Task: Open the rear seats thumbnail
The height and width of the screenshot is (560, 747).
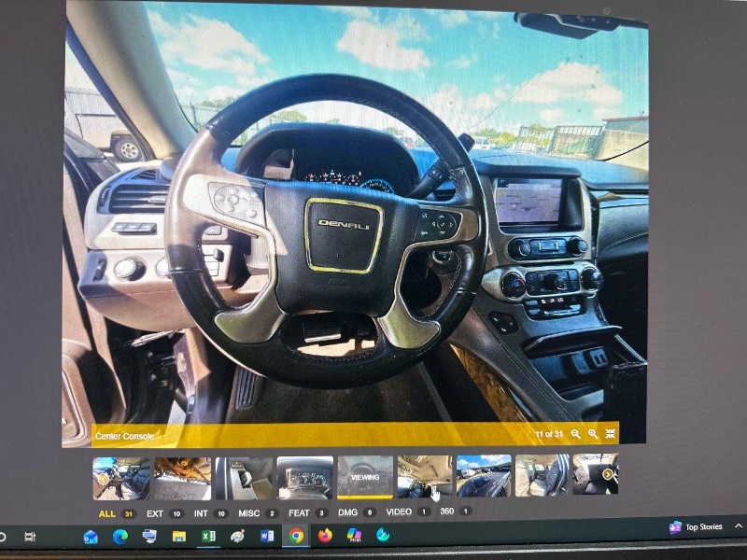Action: (x=542, y=475)
